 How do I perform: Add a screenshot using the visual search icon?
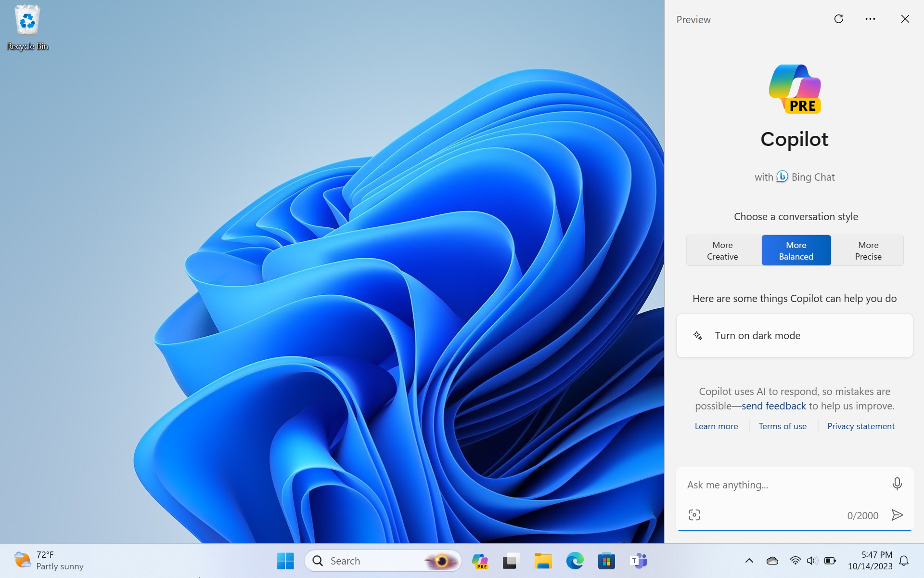click(694, 514)
